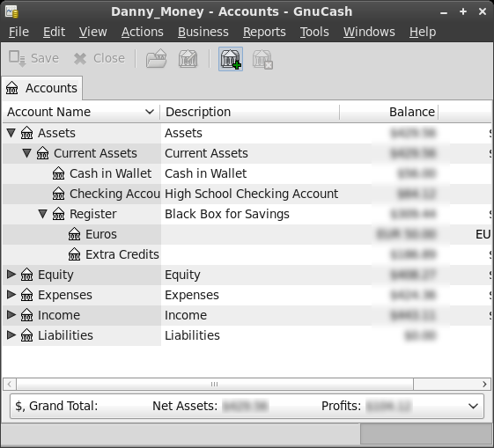This screenshot has height=448, width=494.
Task: Click the New account icon with green plus
Action: (x=231, y=59)
